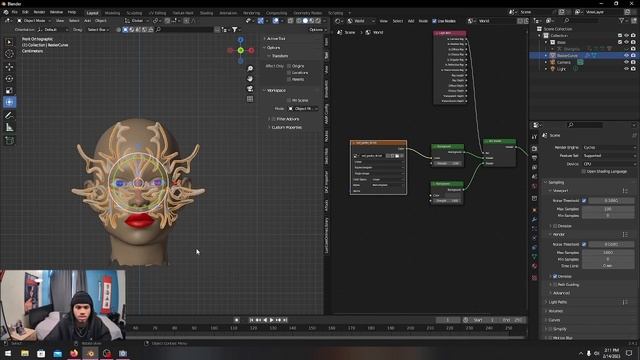Open File Explorer from the taskbar
640x360 pixels.
click(x=25, y=353)
